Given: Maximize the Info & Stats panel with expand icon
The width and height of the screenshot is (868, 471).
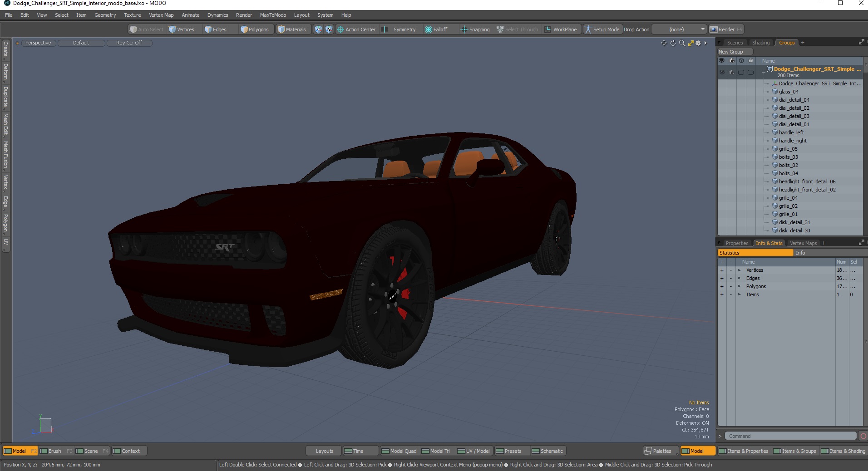Looking at the screenshot, I should pyautogui.click(x=861, y=243).
